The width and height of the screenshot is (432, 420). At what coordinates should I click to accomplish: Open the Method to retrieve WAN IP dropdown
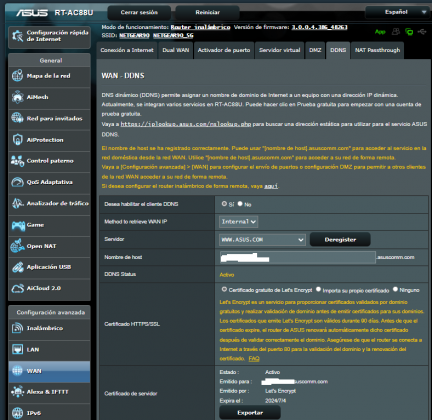tap(238, 222)
